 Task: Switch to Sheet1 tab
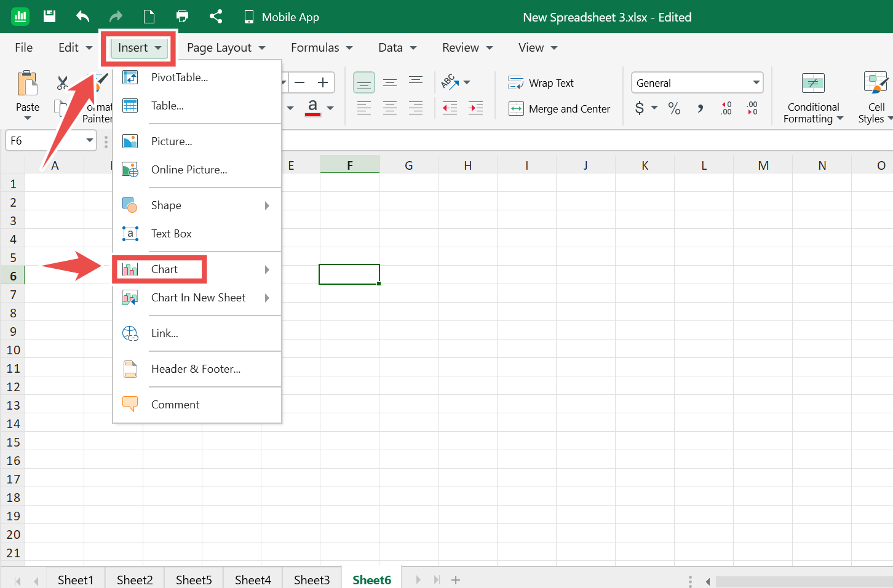coord(75,579)
